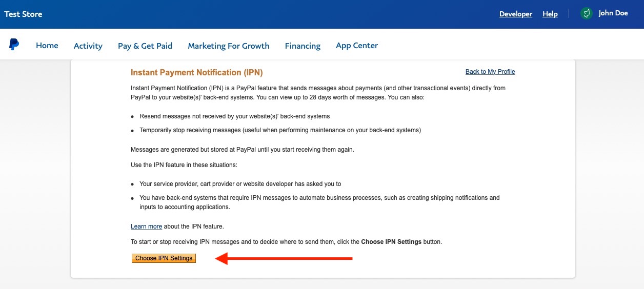
Task: Follow the Learn more link
Action: point(147,226)
